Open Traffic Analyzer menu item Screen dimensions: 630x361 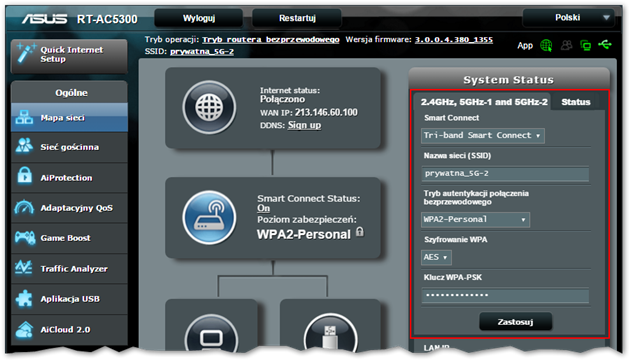tap(70, 269)
